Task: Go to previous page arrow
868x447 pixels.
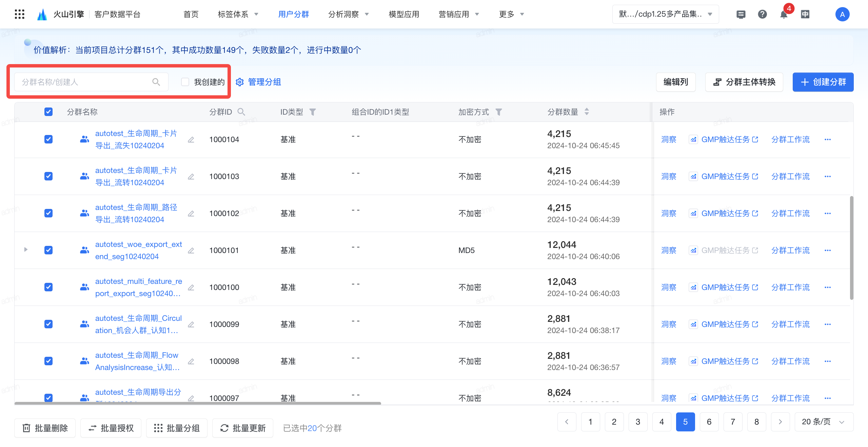Action: [x=567, y=422]
